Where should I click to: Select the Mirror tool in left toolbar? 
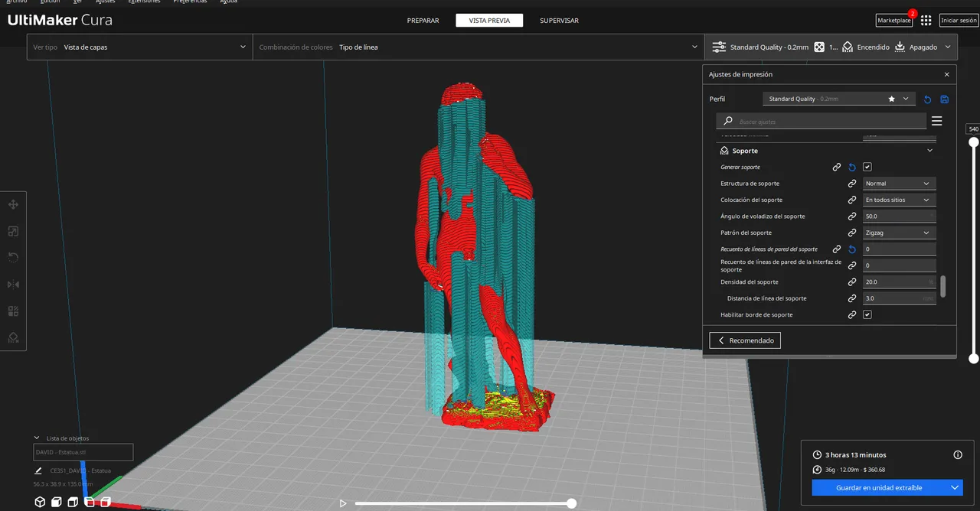[x=13, y=285]
